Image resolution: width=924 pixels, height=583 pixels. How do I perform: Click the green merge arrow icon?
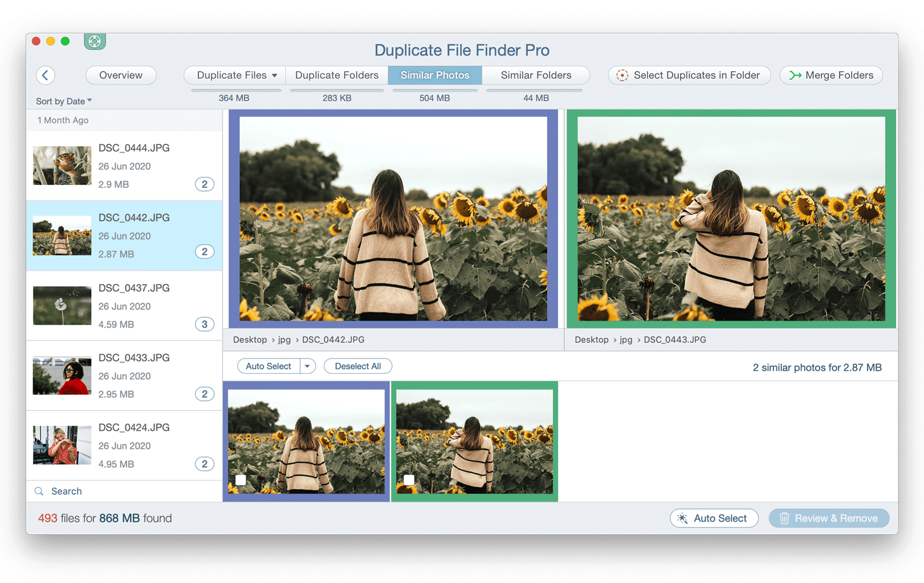[x=795, y=75]
